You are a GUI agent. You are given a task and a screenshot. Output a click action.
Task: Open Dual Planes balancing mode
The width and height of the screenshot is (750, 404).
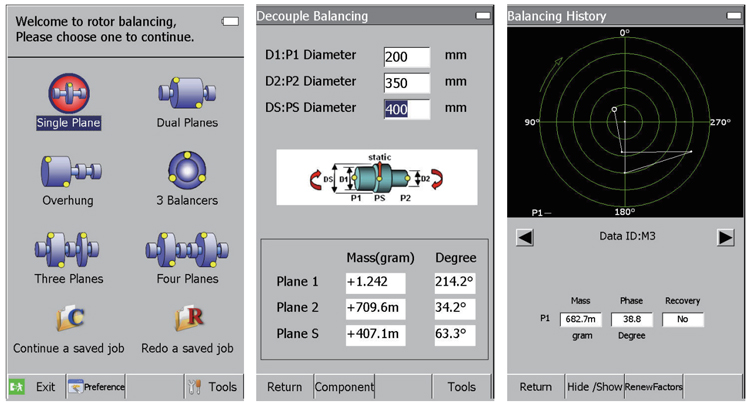click(187, 94)
